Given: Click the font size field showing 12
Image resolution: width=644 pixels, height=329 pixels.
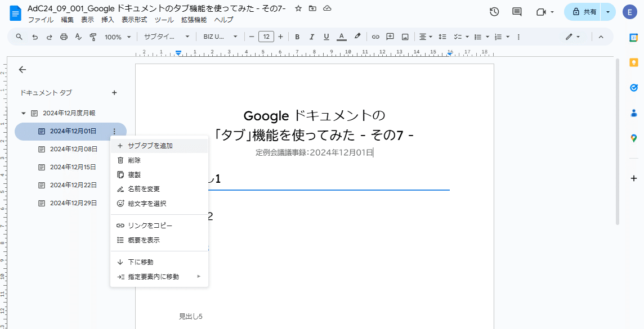Looking at the screenshot, I should tap(266, 37).
